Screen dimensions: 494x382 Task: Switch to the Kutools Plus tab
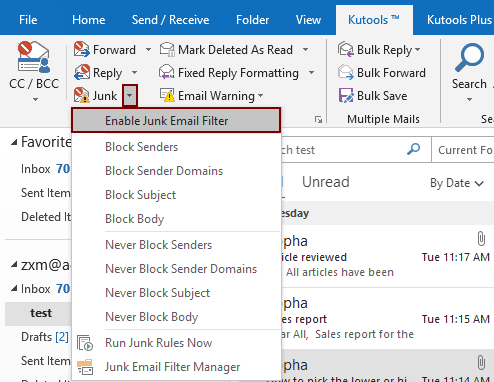(459, 20)
